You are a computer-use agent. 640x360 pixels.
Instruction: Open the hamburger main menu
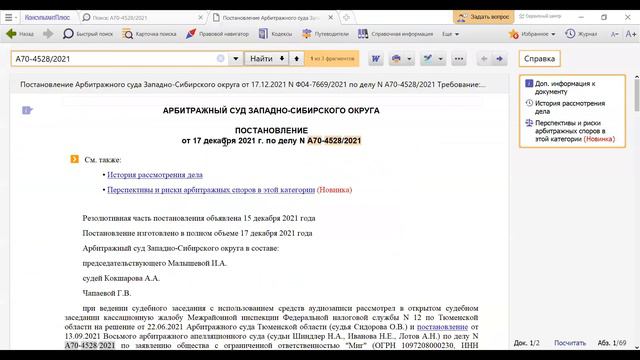(x=9, y=18)
